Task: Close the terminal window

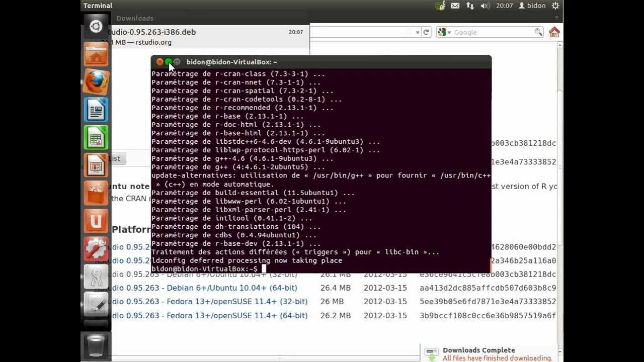Action: (160, 62)
